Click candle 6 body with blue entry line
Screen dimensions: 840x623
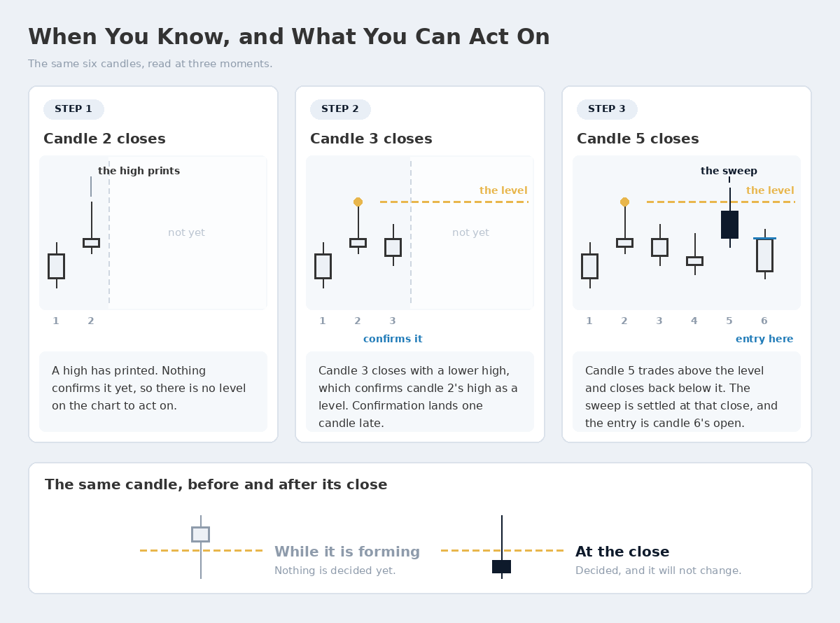point(764,254)
